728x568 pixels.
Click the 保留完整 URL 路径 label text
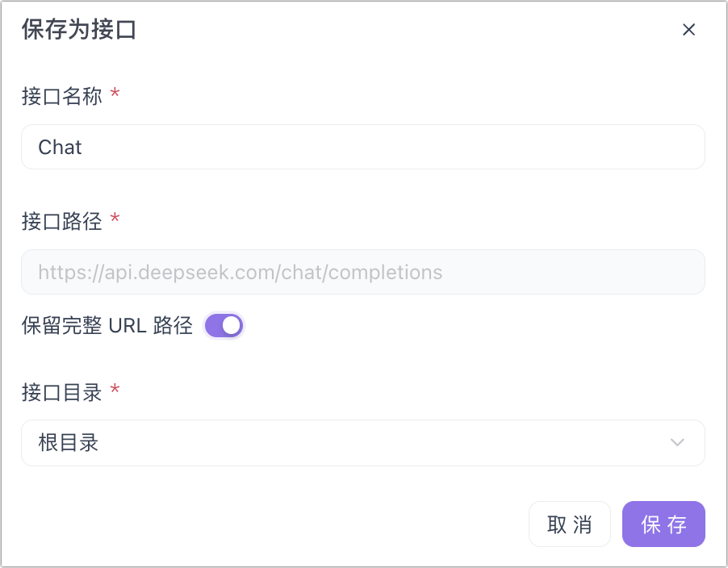pyautogui.click(x=107, y=326)
